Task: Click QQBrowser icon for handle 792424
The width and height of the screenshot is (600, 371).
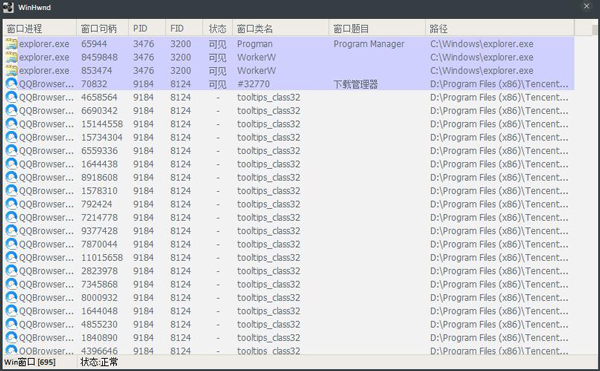Action: (x=11, y=204)
